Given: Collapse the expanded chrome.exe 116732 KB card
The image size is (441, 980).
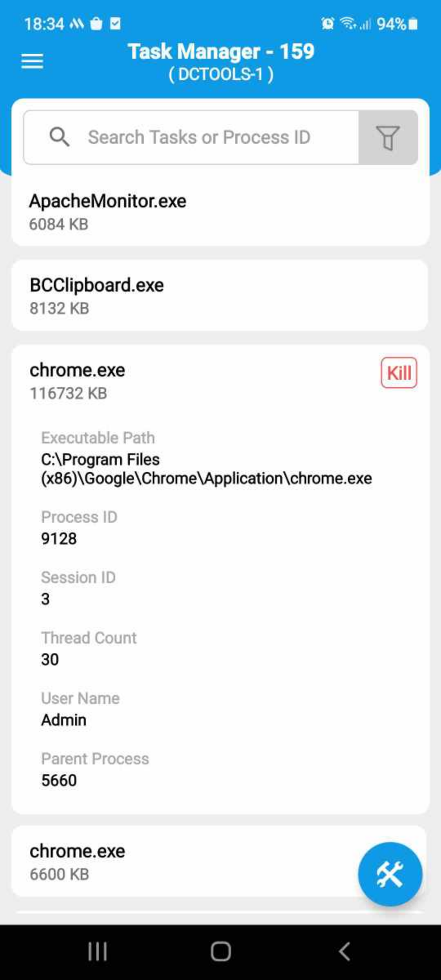Looking at the screenshot, I should 196,381.
